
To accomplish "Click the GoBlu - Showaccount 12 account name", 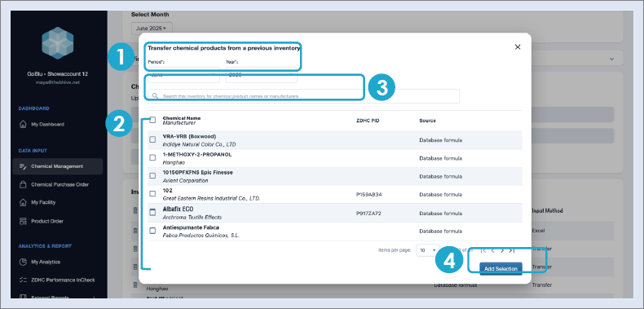I will (58, 74).
